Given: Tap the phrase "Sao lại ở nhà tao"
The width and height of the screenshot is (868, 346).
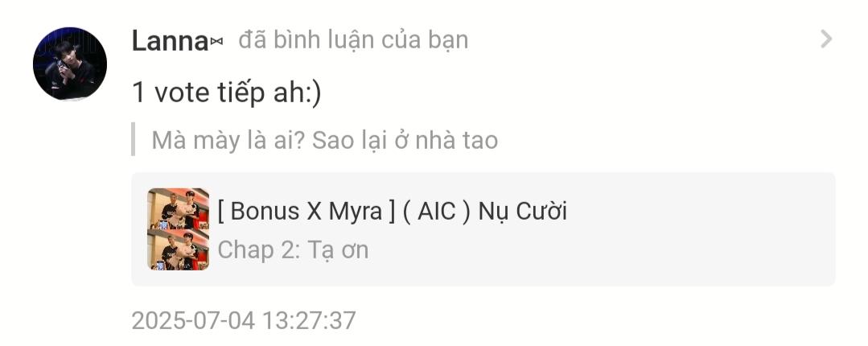Looking at the screenshot, I should tap(405, 140).
